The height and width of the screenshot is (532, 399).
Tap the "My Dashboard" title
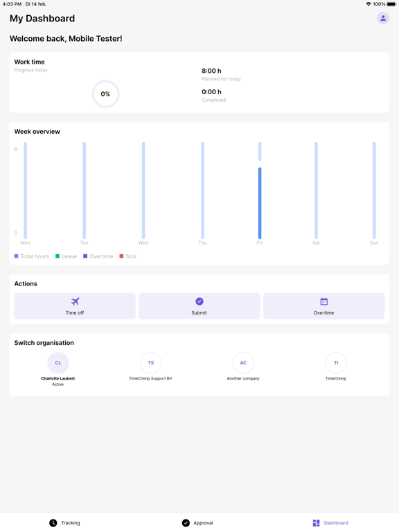(x=42, y=18)
